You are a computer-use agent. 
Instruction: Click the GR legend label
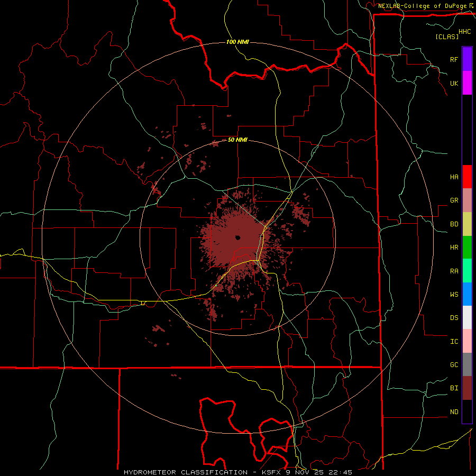coord(454,200)
